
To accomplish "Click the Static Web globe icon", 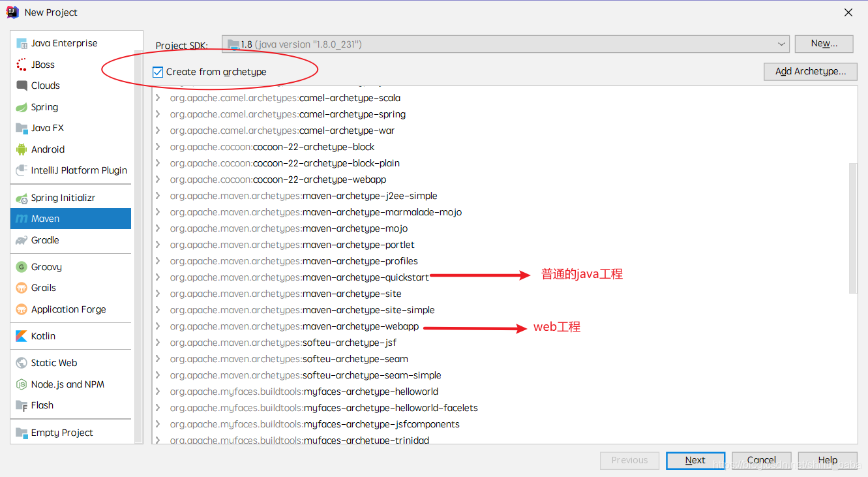I will (x=22, y=363).
